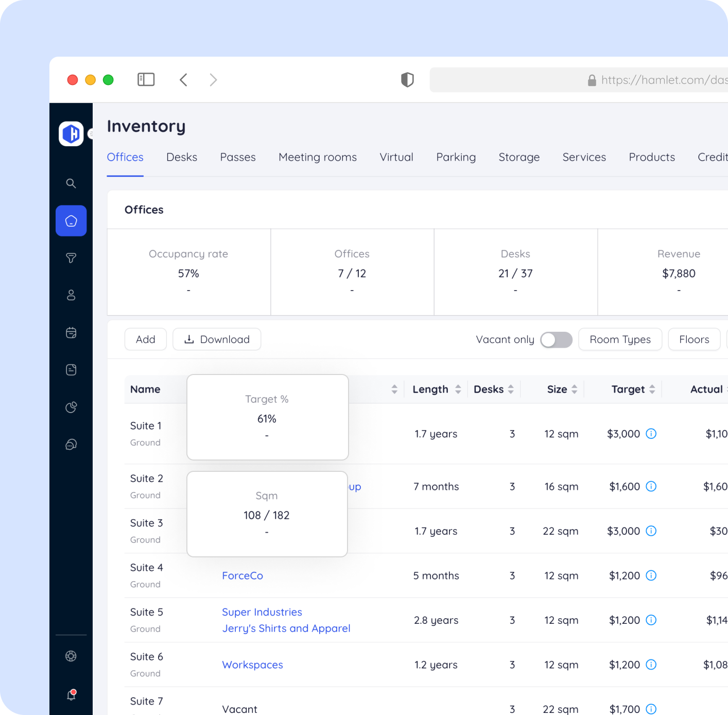Click the info icon for Suite 6 target

pos(651,665)
